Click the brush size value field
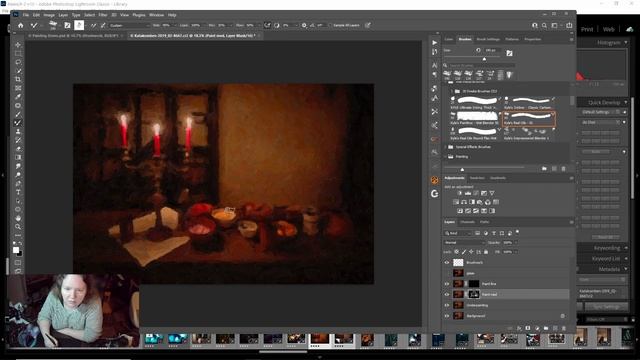640x360 pixels. [x=491, y=50]
